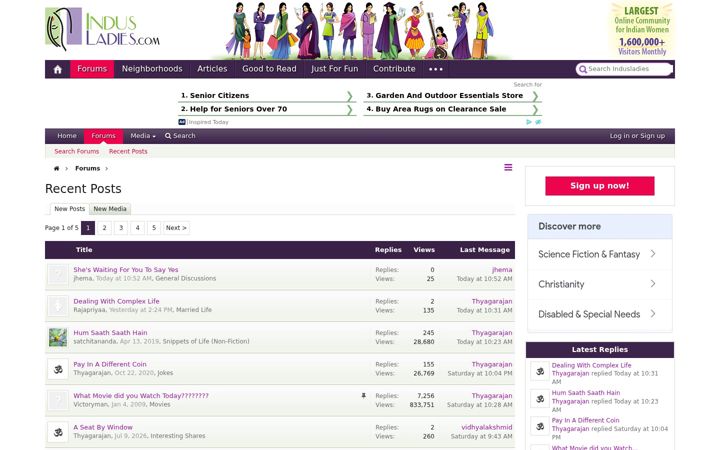Select the New Posts tab

69,209
